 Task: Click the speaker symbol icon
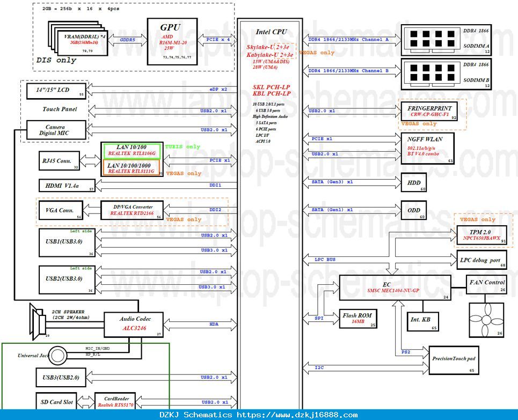click(38, 322)
